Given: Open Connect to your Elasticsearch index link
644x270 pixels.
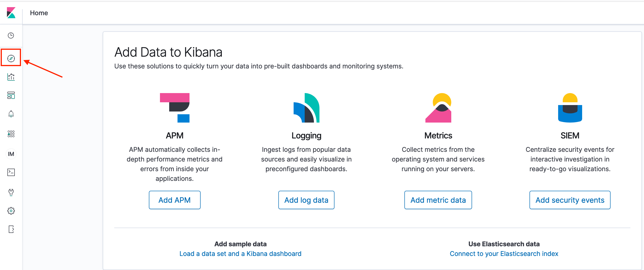Looking at the screenshot, I should pyautogui.click(x=504, y=254).
